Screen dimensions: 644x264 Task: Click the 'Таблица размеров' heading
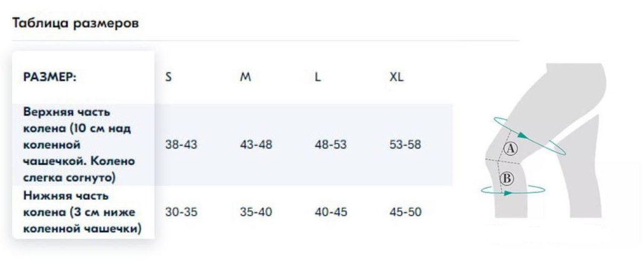point(75,23)
